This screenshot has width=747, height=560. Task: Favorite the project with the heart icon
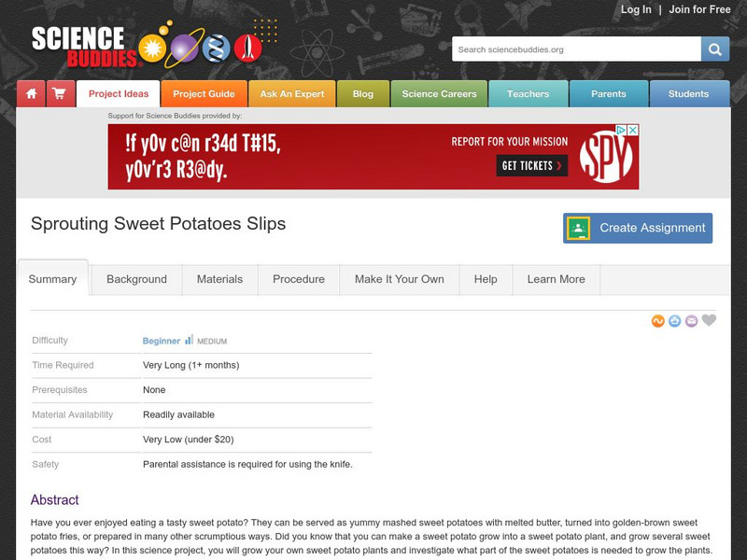click(x=709, y=320)
